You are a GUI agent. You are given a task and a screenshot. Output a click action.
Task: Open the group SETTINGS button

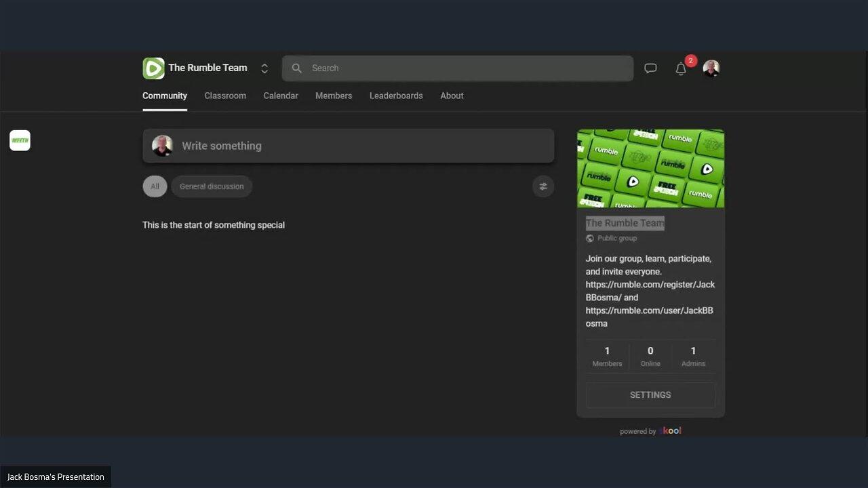point(650,394)
